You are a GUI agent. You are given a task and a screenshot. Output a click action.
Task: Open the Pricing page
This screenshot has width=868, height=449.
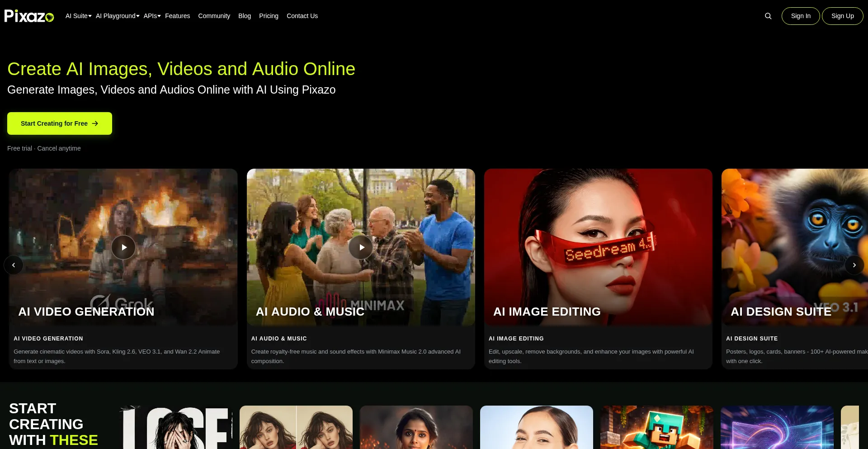pyautogui.click(x=269, y=16)
